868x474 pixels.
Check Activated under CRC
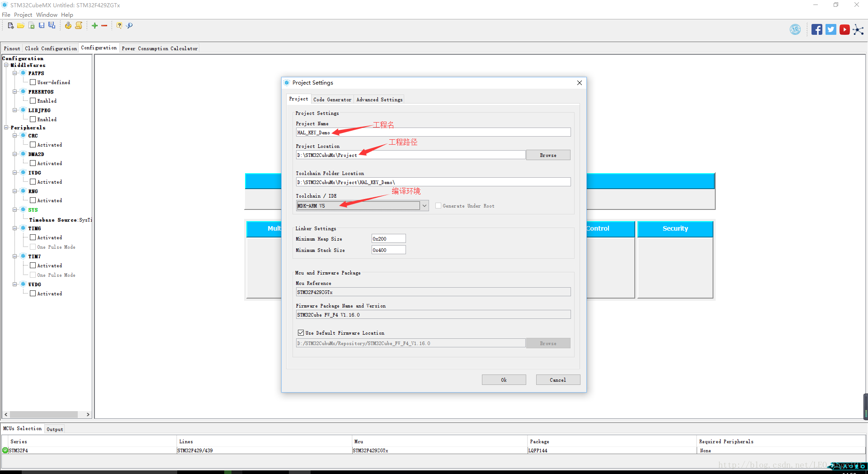[33, 145]
